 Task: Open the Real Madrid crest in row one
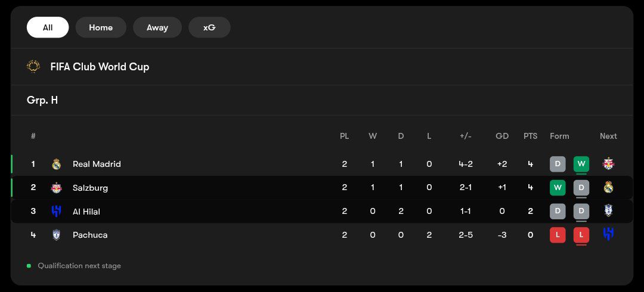pos(56,164)
